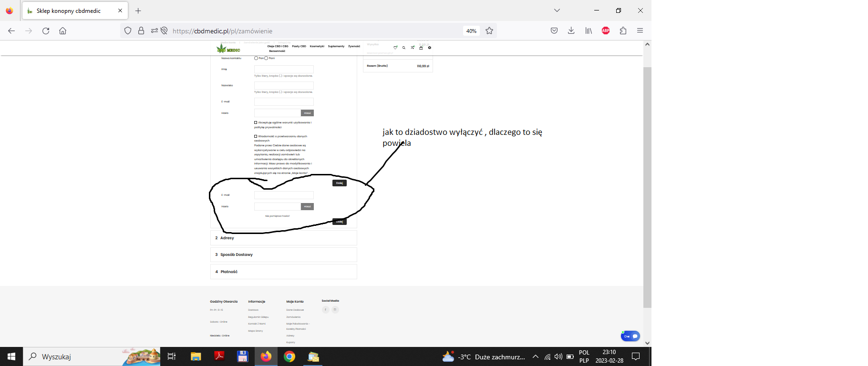The image size is (868, 366).
Task: Open the Dostawa footer link
Action: [253, 310]
